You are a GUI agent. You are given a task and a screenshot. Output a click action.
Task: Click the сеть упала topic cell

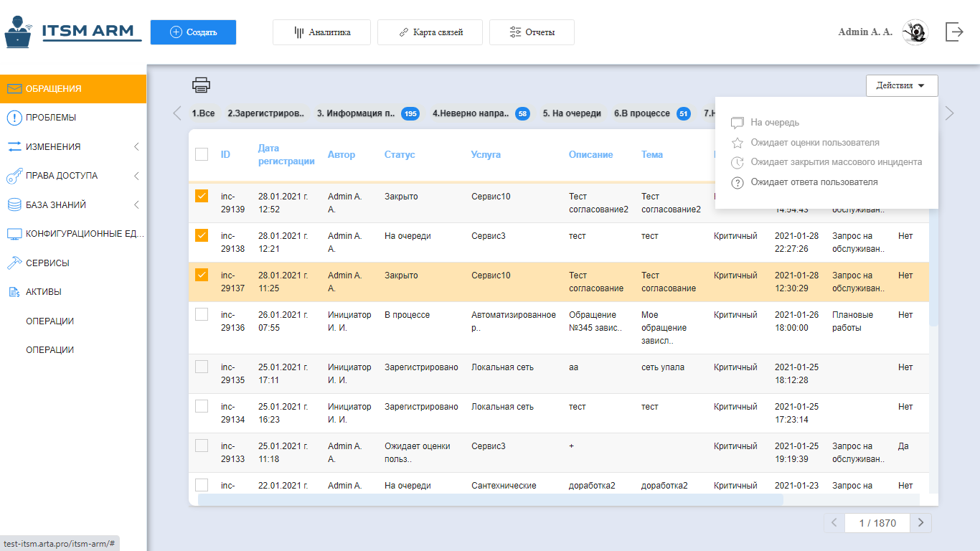click(x=663, y=367)
